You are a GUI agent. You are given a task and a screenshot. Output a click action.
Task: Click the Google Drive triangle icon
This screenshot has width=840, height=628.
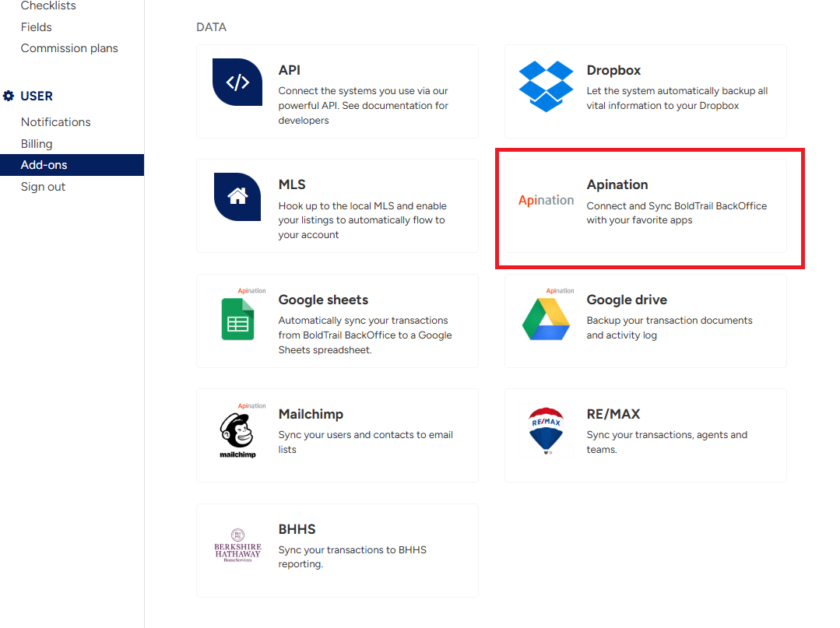(546, 319)
